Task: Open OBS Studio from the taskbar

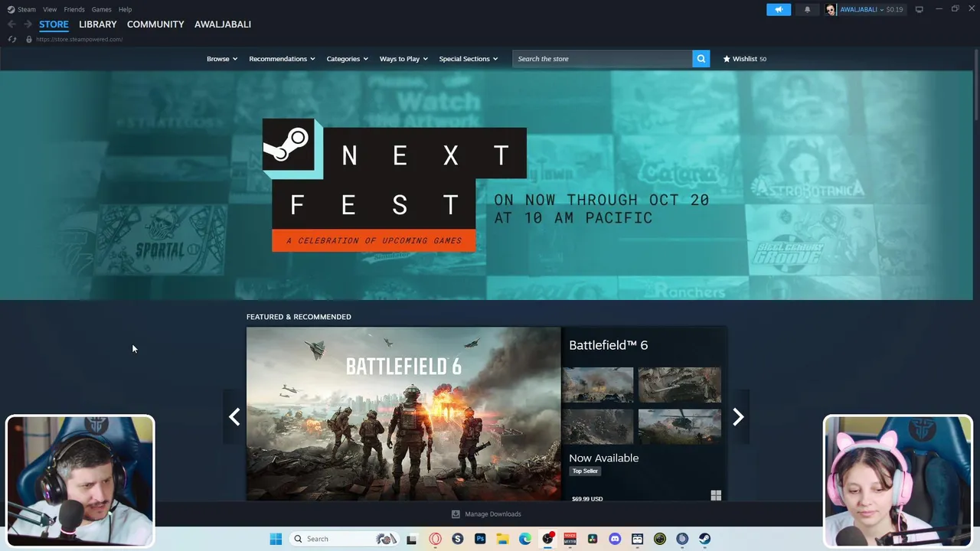Action: pos(547,539)
